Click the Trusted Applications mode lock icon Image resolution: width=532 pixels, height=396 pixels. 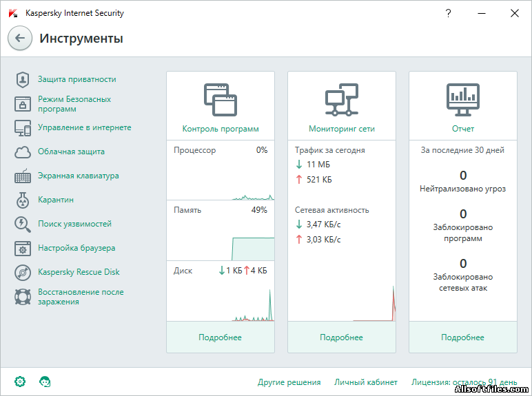pyautogui.click(x=23, y=104)
